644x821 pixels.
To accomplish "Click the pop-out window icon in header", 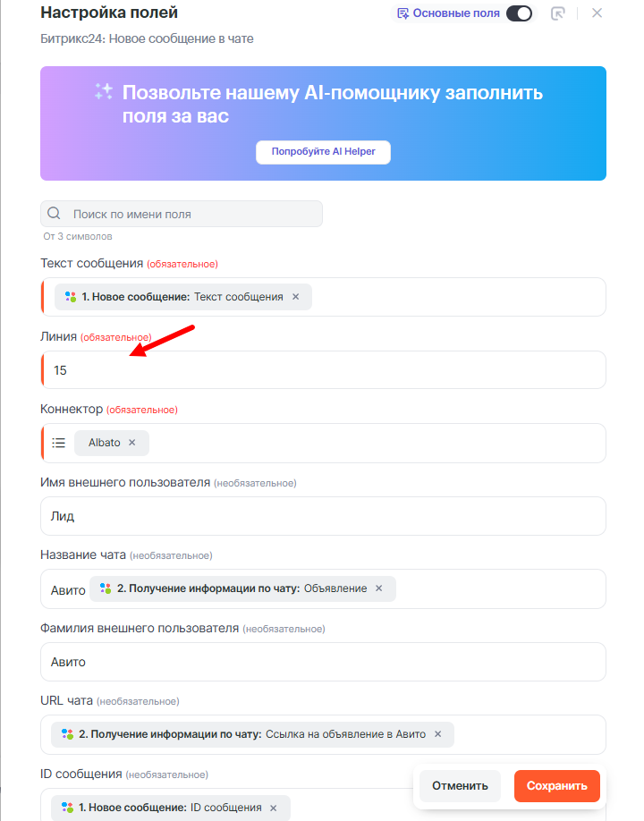I will 558,13.
